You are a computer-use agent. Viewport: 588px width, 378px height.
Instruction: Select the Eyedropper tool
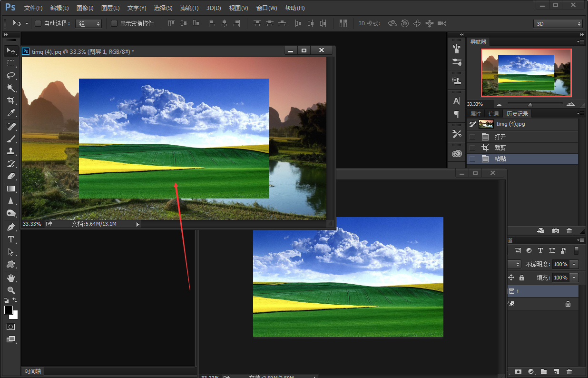(x=10, y=113)
